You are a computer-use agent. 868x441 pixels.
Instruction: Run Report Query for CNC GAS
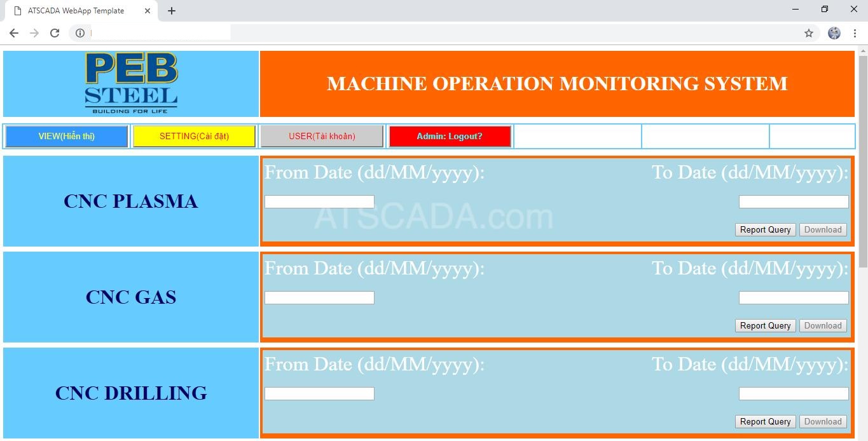765,326
